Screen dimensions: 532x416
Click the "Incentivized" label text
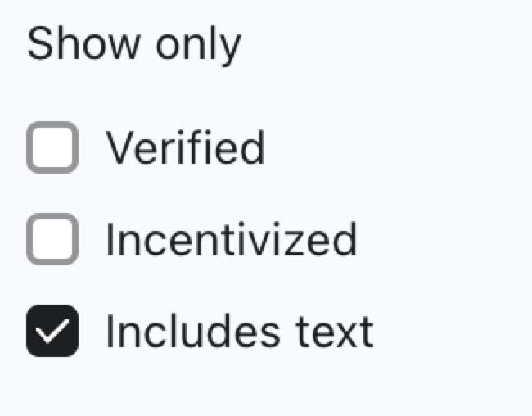pyautogui.click(x=231, y=239)
